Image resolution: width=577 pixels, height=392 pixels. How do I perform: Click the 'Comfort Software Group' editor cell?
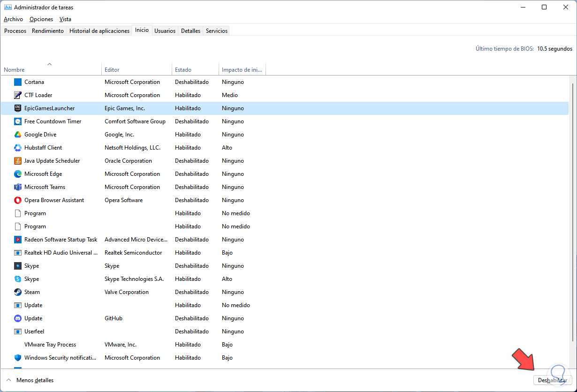[x=135, y=121]
